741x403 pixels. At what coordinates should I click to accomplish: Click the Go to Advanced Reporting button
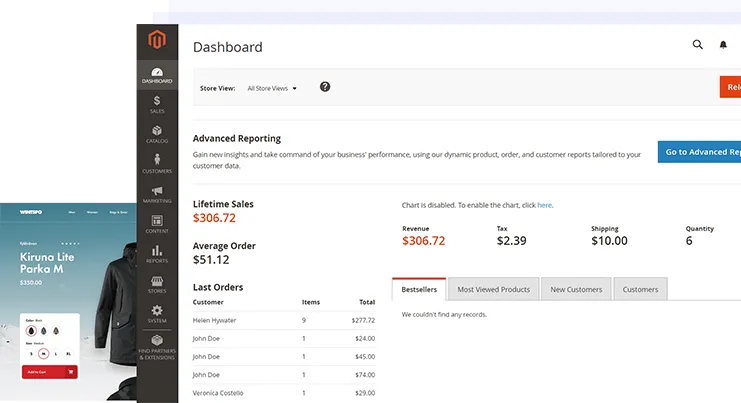click(x=699, y=152)
